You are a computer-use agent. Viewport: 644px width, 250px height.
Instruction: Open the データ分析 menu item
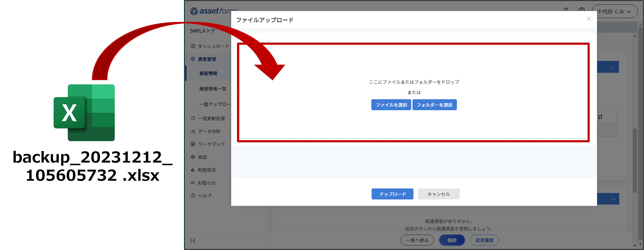pos(209,131)
